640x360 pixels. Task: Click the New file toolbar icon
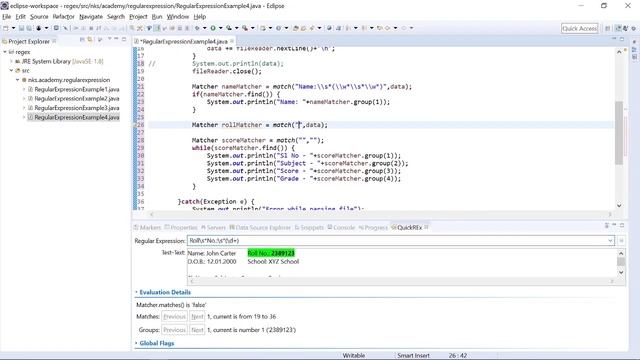click(x=6, y=28)
